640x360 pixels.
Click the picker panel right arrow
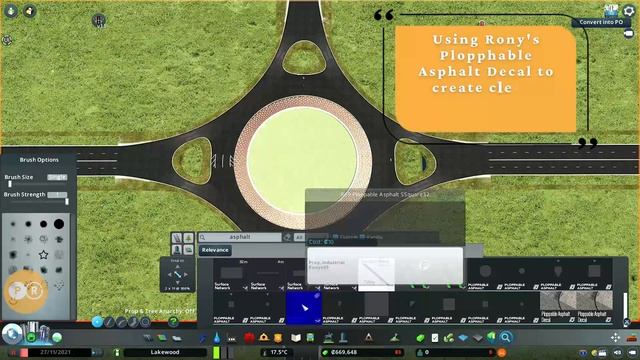tap(186, 274)
